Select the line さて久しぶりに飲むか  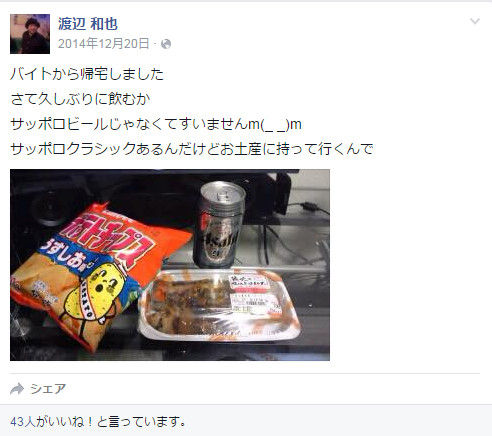coord(80,99)
